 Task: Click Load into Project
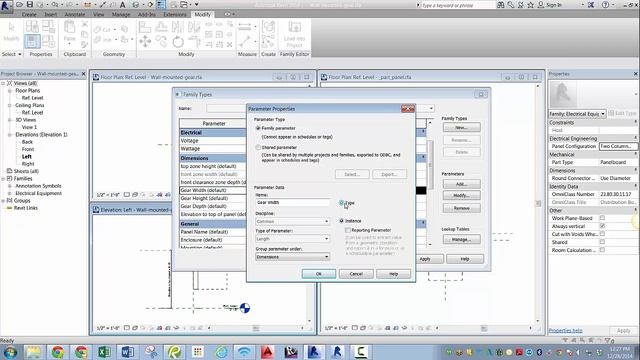click(294, 34)
